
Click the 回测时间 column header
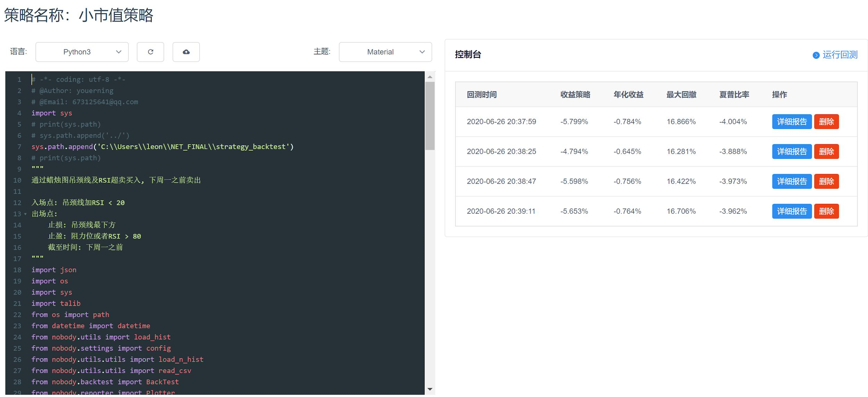point(482,94)
